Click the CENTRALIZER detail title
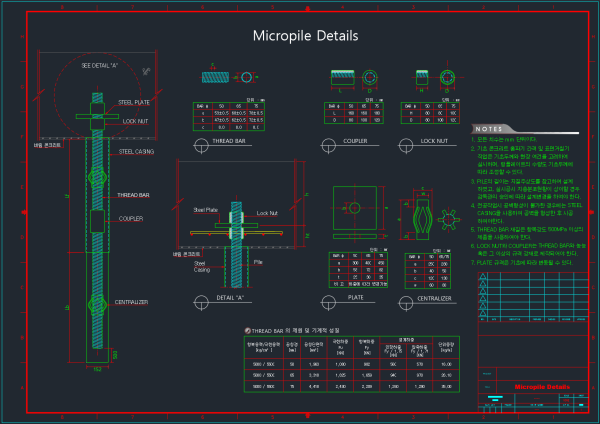Image resolution: width=600 pixels, height=424 pixels. 434,298
